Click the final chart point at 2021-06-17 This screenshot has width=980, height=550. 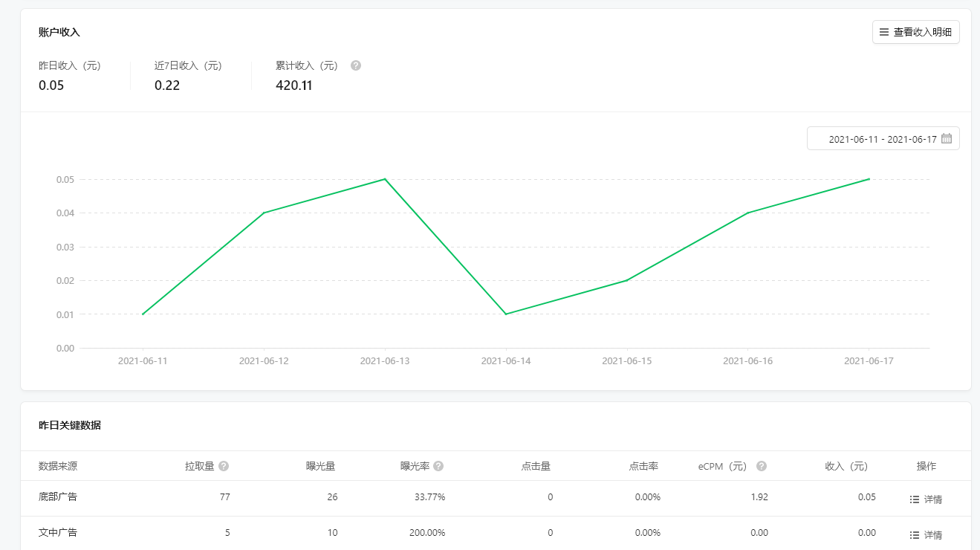869,179
